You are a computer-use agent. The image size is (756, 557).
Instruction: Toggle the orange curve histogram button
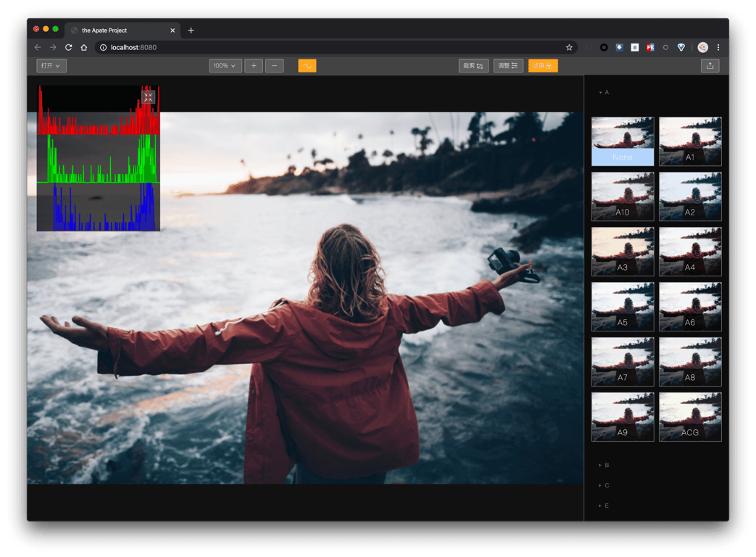click(307, 66)
